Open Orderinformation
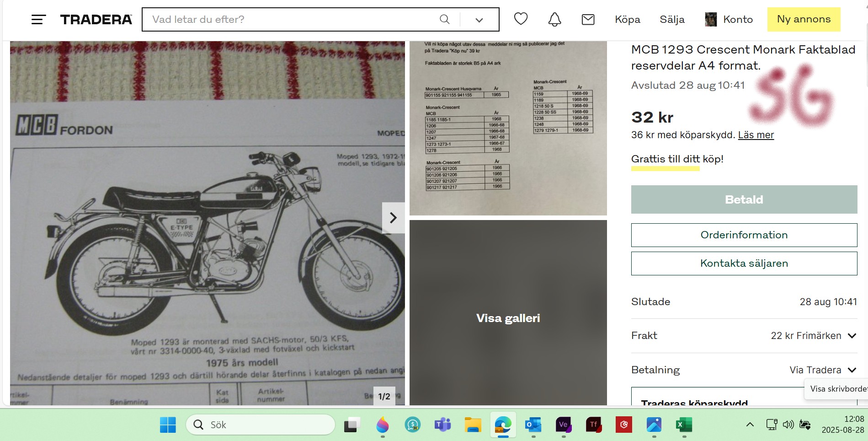 click(744, 235)
